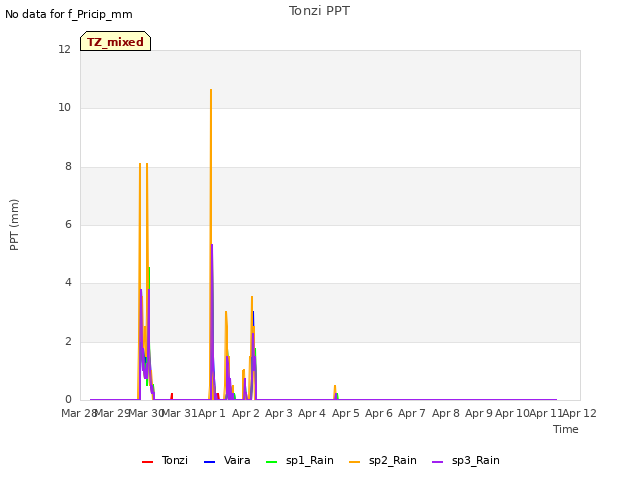Screen dimensions: 640x480
Task: Click the red Tonzi spike near Mar 31
Action: [x=172, y=395]
